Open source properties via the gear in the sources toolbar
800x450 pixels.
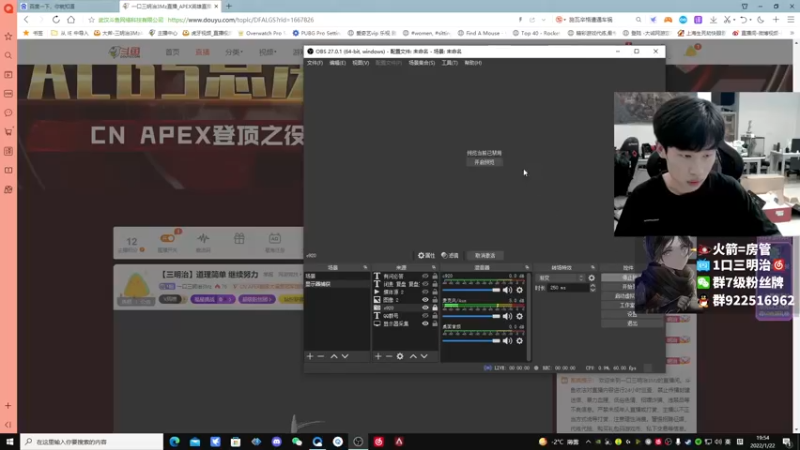click(400, 356)
